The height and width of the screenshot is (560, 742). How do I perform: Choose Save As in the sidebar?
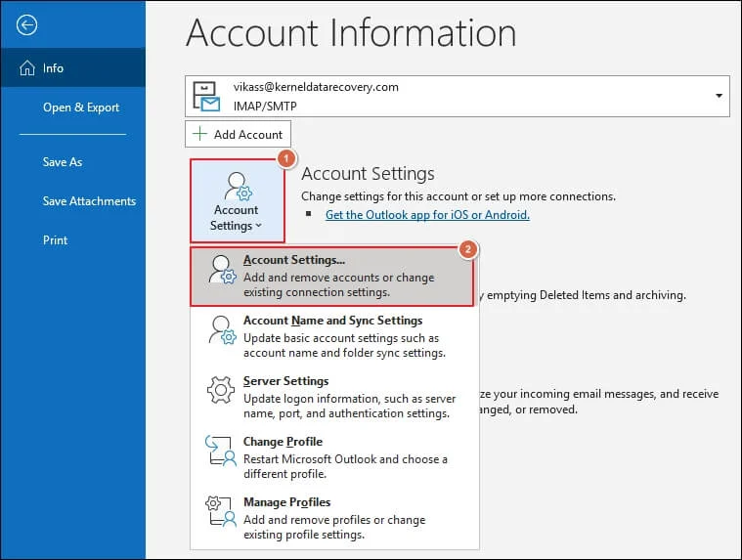(63, 162)
